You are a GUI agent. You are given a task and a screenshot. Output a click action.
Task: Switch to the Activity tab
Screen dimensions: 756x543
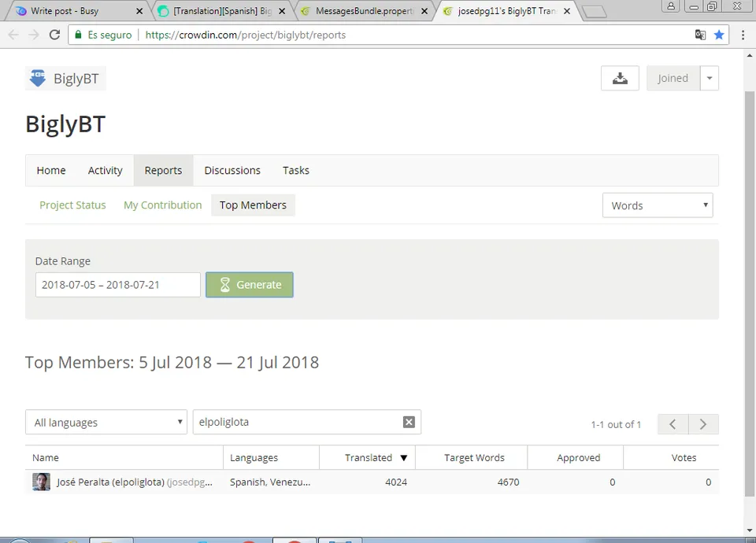tap(105, 171)
